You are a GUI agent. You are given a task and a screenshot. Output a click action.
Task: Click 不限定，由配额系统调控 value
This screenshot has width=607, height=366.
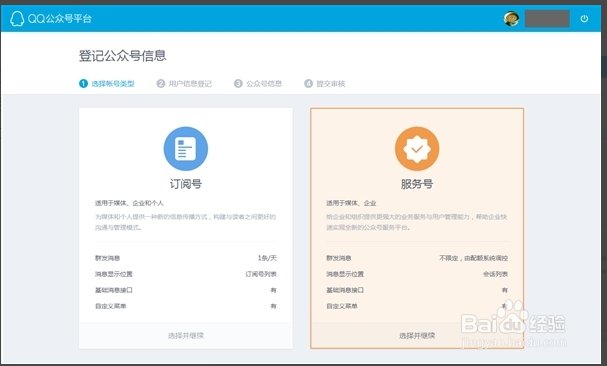(x=473, y=258)
